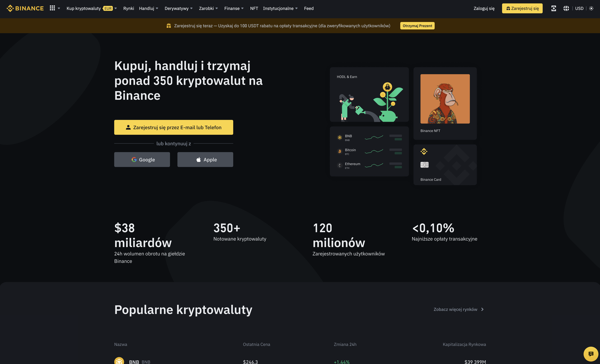Click the Otrzymaj Prezent banner button
Image resolution: width=600 pixels, height=364 pixels.
(x=417, y=26)
